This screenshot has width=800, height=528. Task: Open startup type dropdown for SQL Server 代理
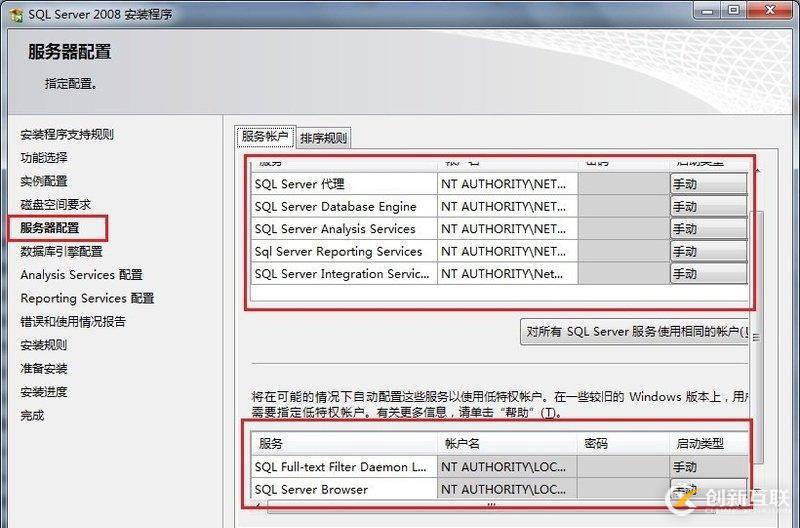(x=708, y=184)
